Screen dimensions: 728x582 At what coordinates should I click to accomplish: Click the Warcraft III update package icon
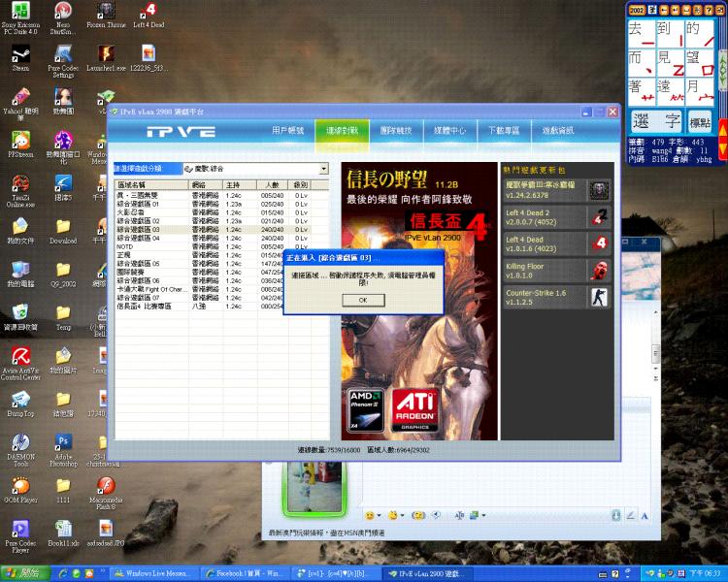pos(600,189)
